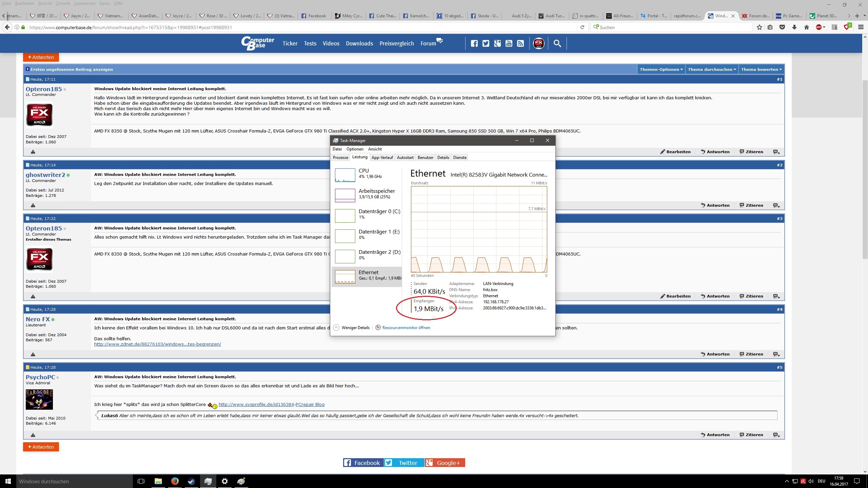Click the browser page vertical scrollbar
The width and height of the screenshot is (868, 488).
(865, 169)
